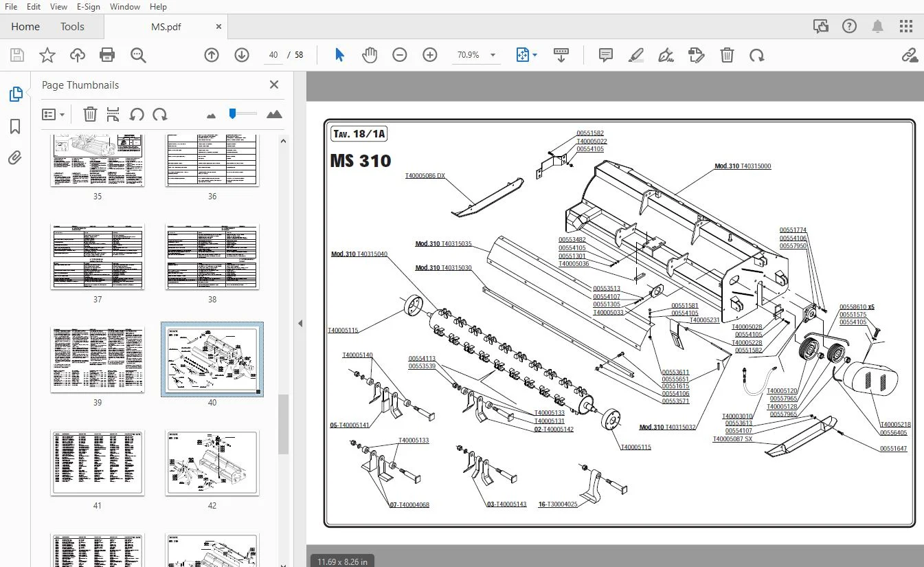Open the help question mark
This screenshot has width=924, height=567.
849,26
